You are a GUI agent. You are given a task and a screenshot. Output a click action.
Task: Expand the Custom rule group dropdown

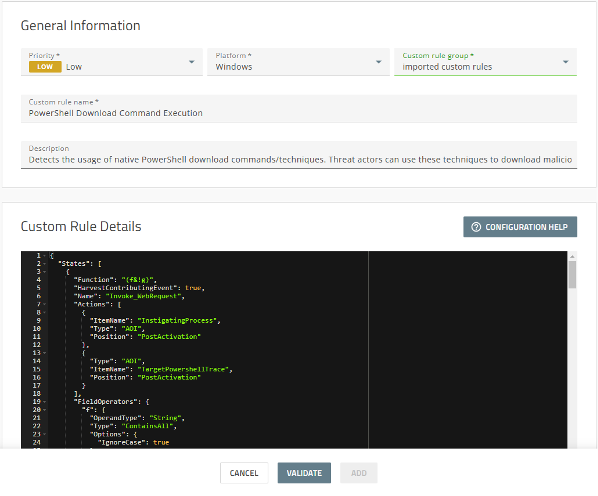tap(485, 62)
